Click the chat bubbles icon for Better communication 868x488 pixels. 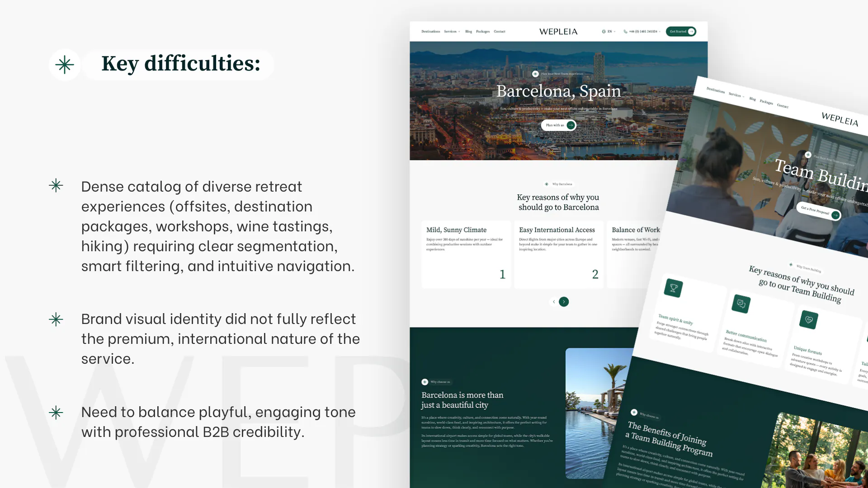[741, 304]
